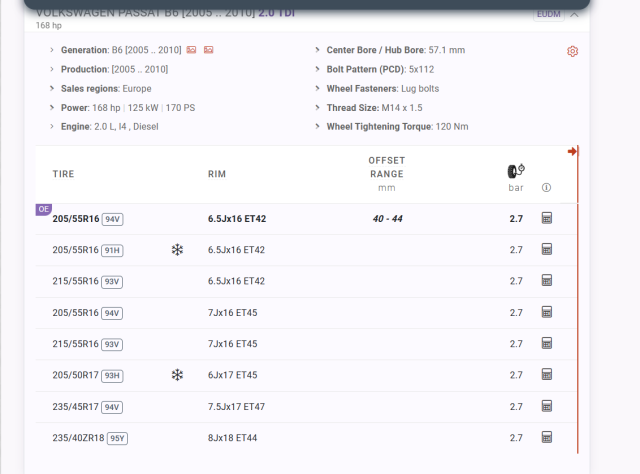This screenshot has height=474, width=640.
Task: Click calculator icon in 205/50R17 93H row
Action: click(x=547, y=375)
